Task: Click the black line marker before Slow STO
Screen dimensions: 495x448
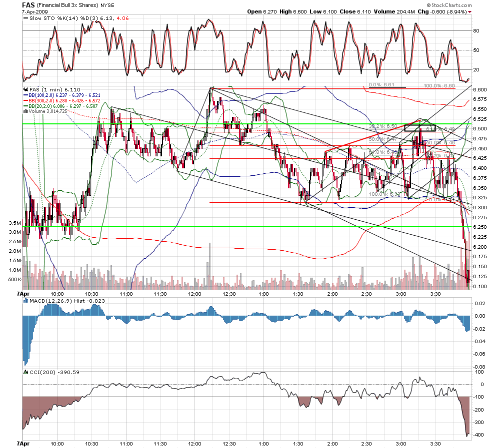Action: 25,18
